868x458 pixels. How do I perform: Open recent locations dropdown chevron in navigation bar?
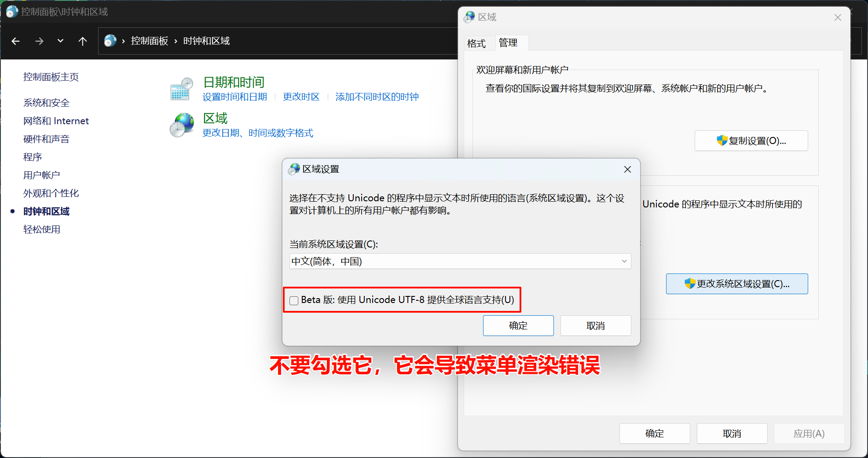(x=61, y=41)
